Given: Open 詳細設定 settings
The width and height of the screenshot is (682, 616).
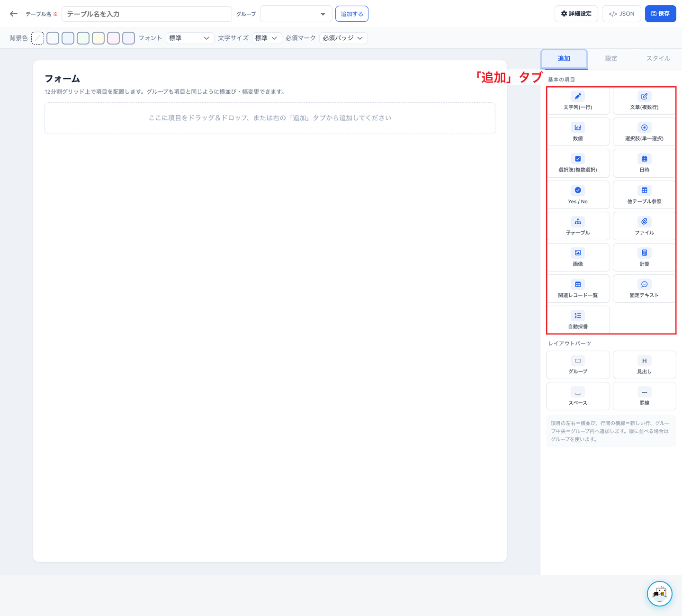Looking at the screenshot, I should click(576, 14).
